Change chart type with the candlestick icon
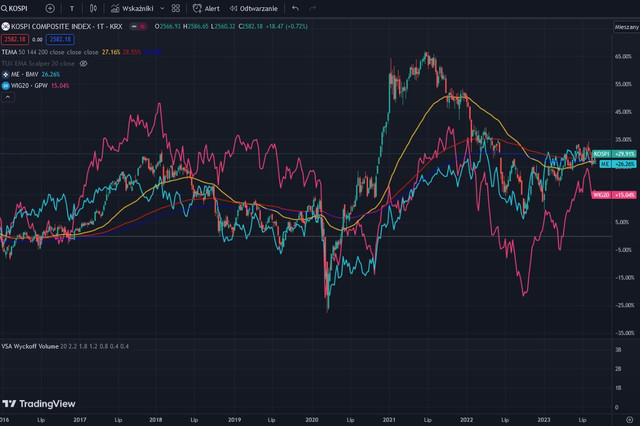This screenshot has width=640, height=426. click(93, 8)
